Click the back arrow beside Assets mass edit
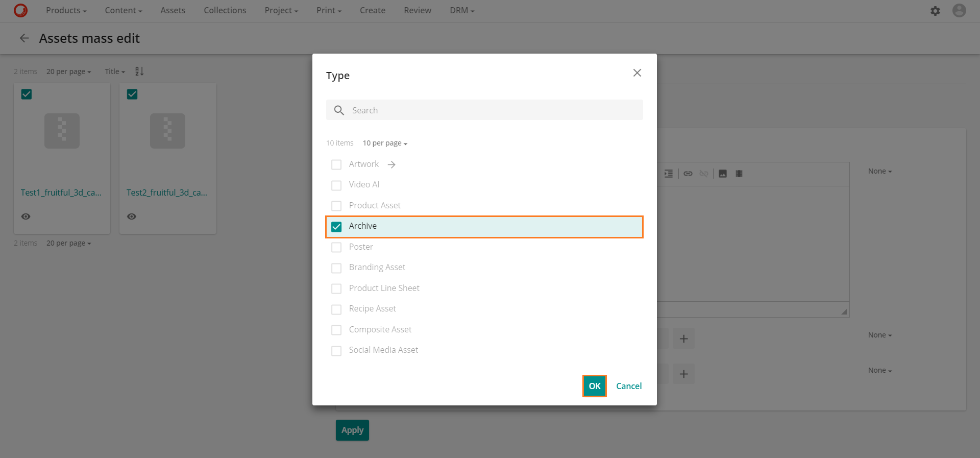 click(24, 38)
